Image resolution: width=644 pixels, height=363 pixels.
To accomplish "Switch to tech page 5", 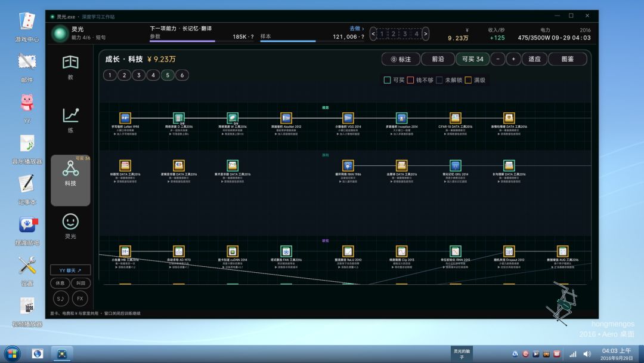I will (168, 75).
